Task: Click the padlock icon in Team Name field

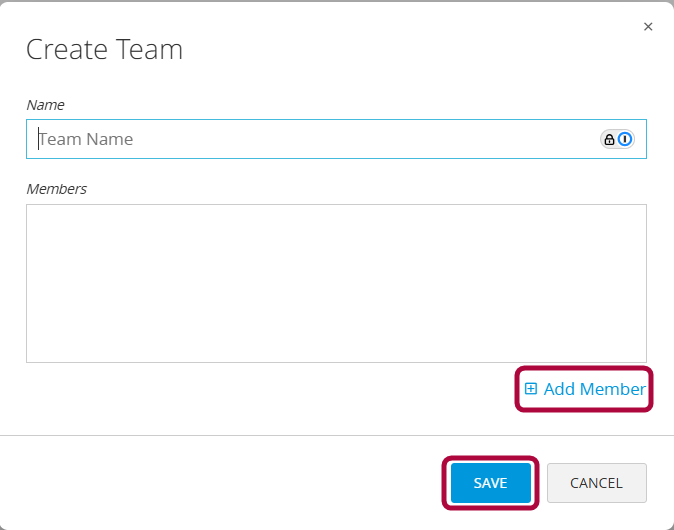Action: (609, 139)
